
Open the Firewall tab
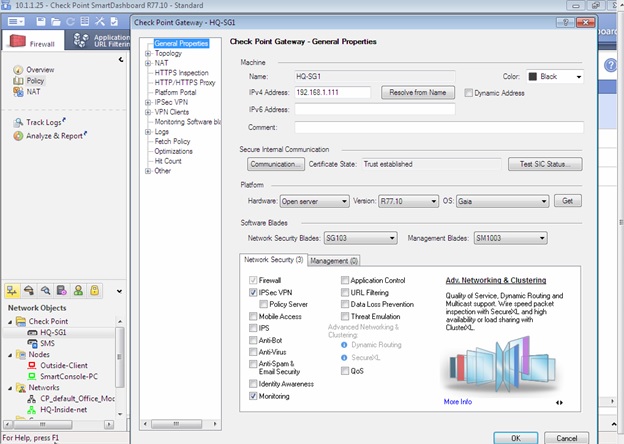33,41
